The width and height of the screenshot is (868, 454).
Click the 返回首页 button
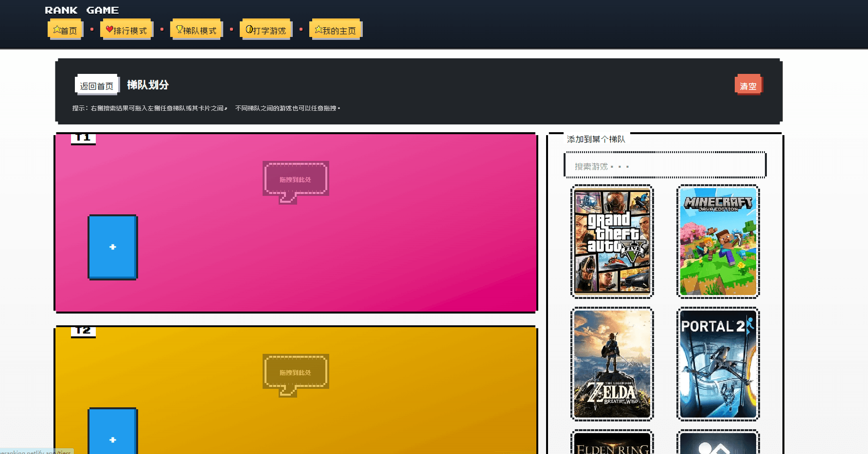click(x=97, y=85)
